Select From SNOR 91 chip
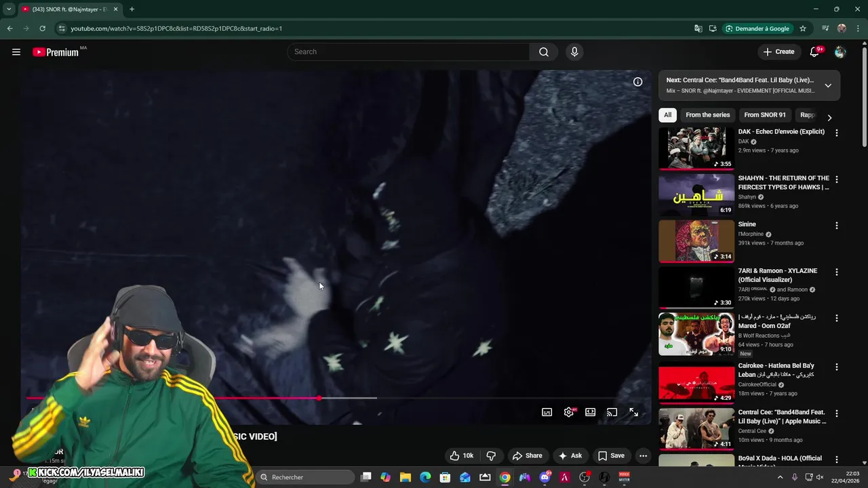Viewport: 868px width, 488px height. point(765,115)
